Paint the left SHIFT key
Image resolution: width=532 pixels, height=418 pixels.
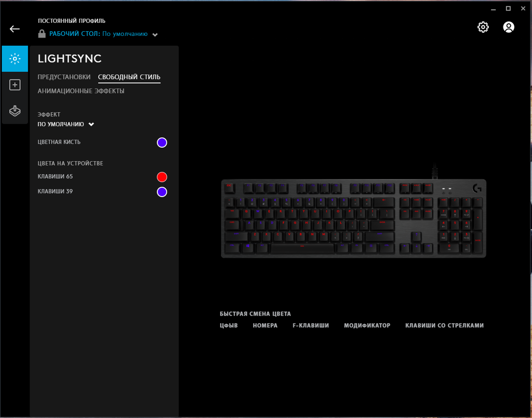[x=237, y=238]
